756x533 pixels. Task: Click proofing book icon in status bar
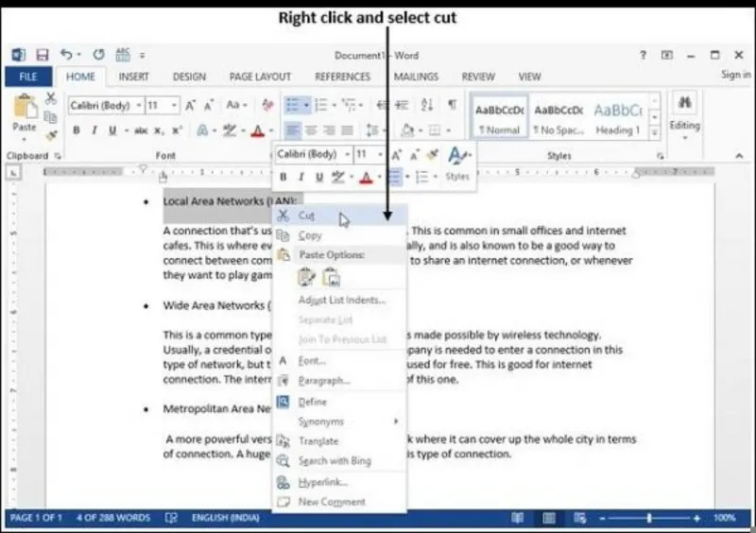(x=171, y=518)
